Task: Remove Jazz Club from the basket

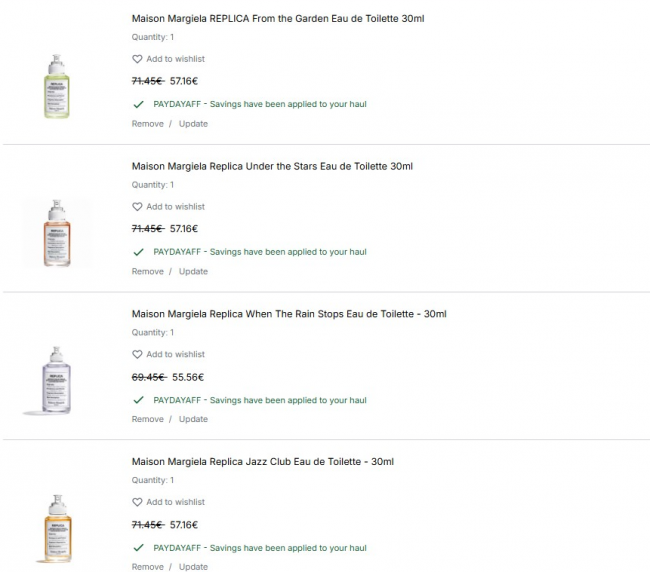Action: click(147, 567)
